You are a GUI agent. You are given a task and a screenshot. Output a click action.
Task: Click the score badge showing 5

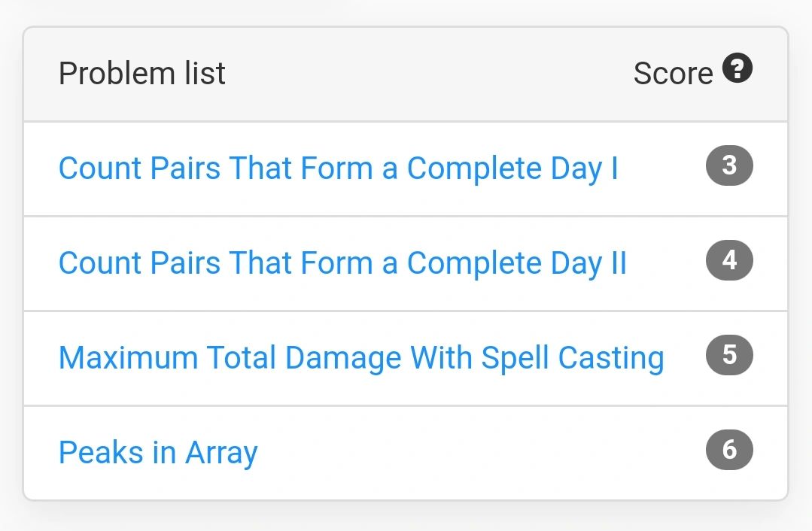tap(729, 355)
